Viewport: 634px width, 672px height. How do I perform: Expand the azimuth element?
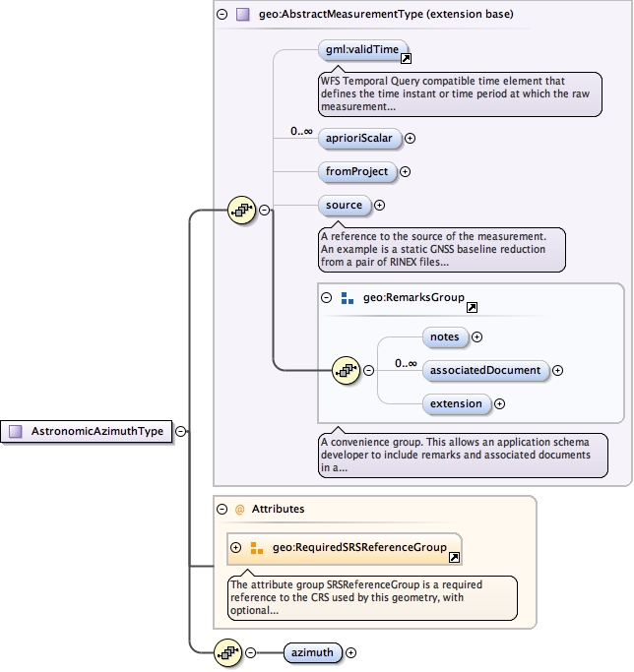tap(350, 652)
